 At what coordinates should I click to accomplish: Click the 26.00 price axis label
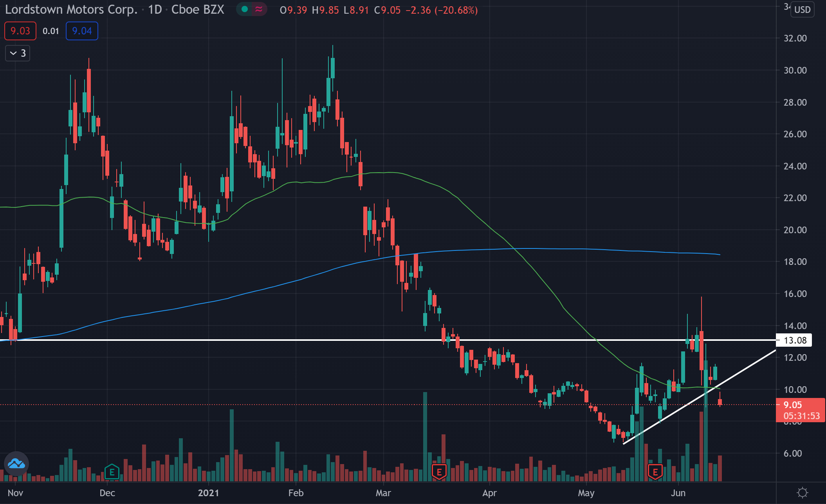pyautogui.click(x=795, y=134)
